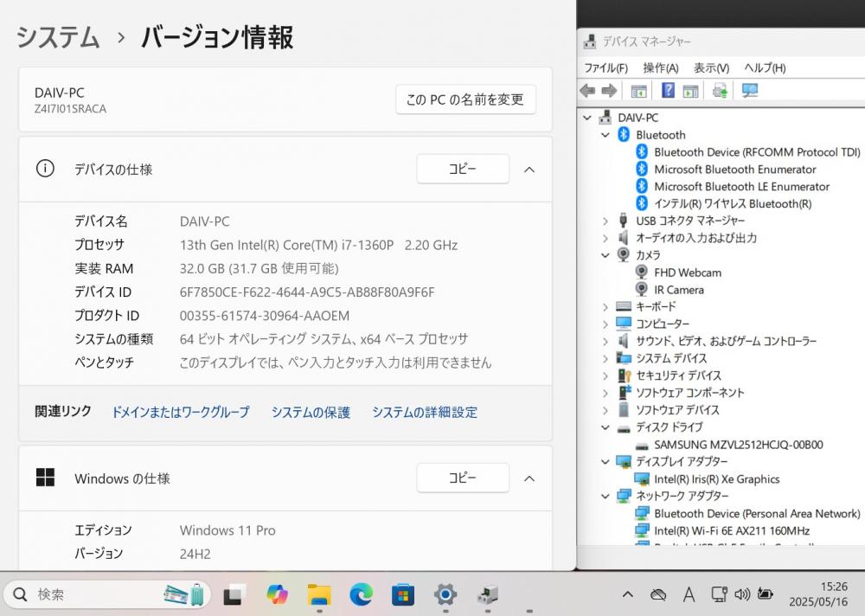Show hidden tray icons chevron
865x616 pixels.
[x=628, y=594]
